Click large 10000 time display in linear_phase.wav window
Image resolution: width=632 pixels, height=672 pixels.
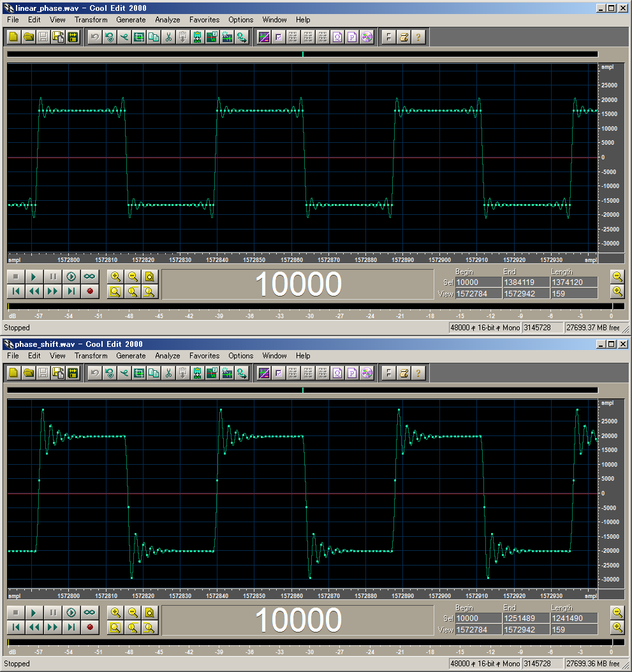click(x=298, y=284)
